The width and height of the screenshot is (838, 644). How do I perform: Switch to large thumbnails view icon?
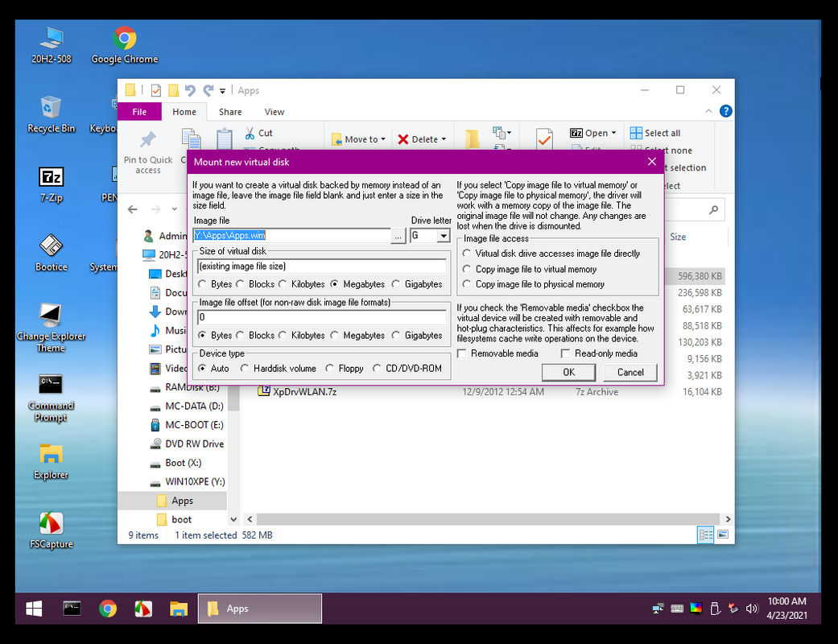tap(723, 535)
